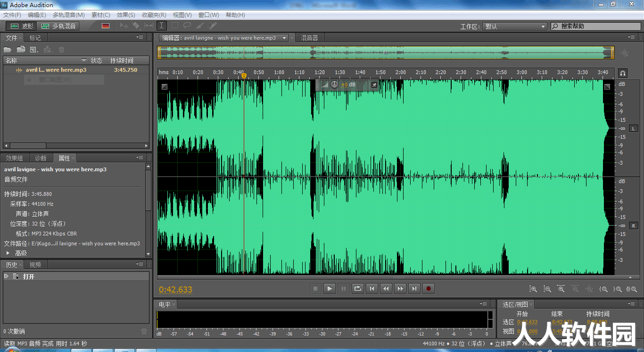Open the 电平 levels panel options menu
Screen dimensions: 644x352
pyautogui.click(x=484, y=304)
